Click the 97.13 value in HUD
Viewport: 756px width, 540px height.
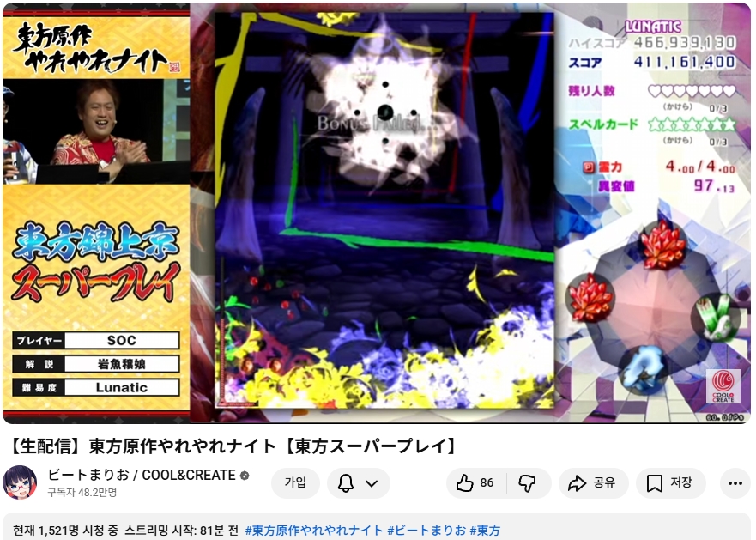click(714, 185)
